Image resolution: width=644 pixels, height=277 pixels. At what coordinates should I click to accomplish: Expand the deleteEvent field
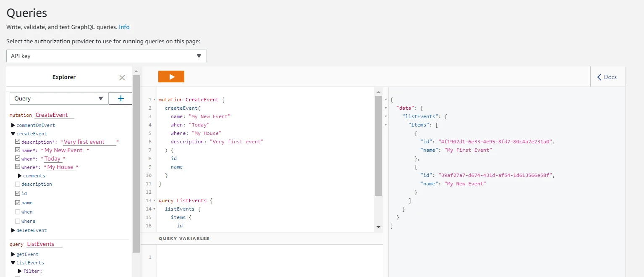[13, 230]
